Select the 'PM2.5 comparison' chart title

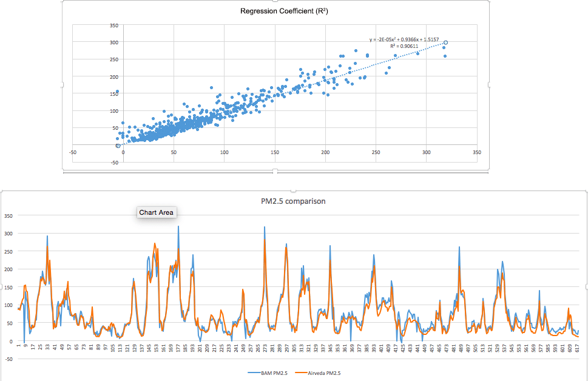point(294,201)
